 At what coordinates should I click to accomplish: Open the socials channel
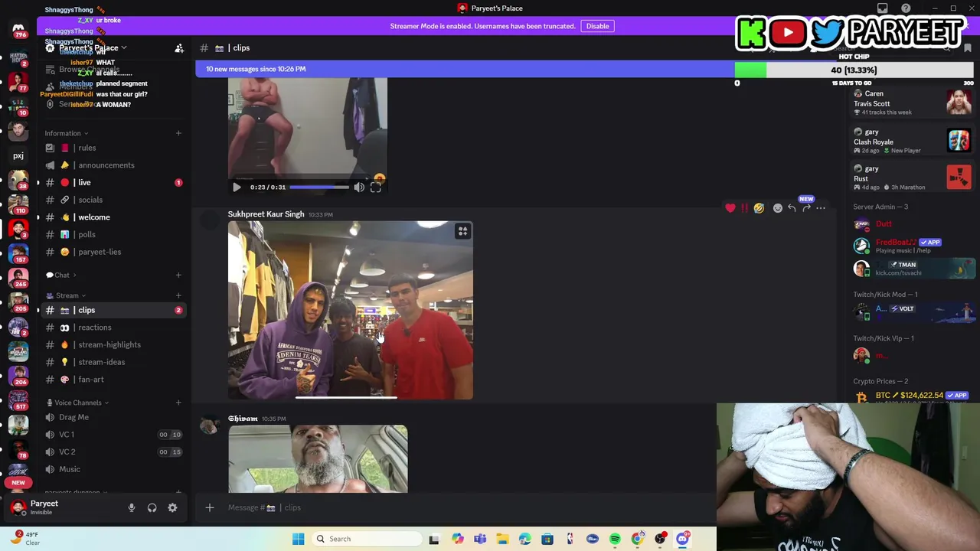pyautogui.click(x=112, y=200)
